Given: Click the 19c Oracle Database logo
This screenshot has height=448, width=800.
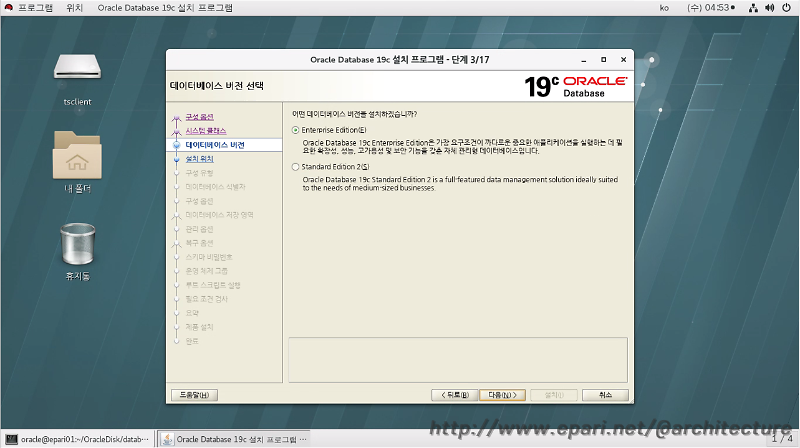Looking at the screenshot, I should click(576, 86).
